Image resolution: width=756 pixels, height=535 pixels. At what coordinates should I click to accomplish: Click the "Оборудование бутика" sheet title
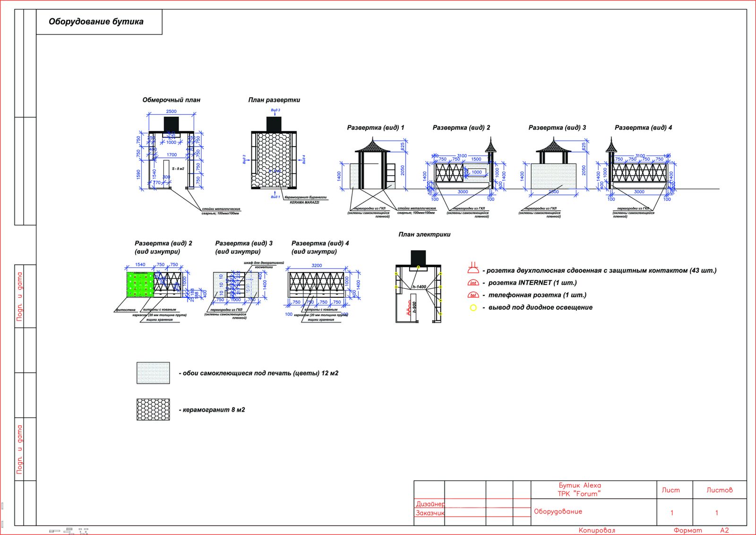pos(96,22)
